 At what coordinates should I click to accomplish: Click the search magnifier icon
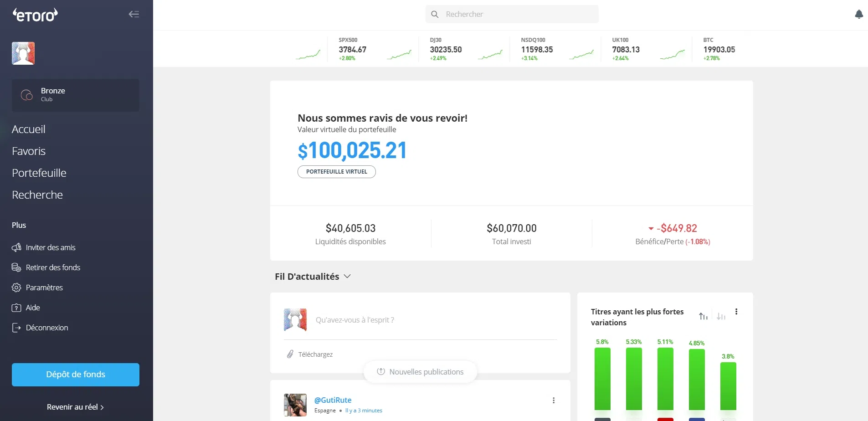point(435,14)
